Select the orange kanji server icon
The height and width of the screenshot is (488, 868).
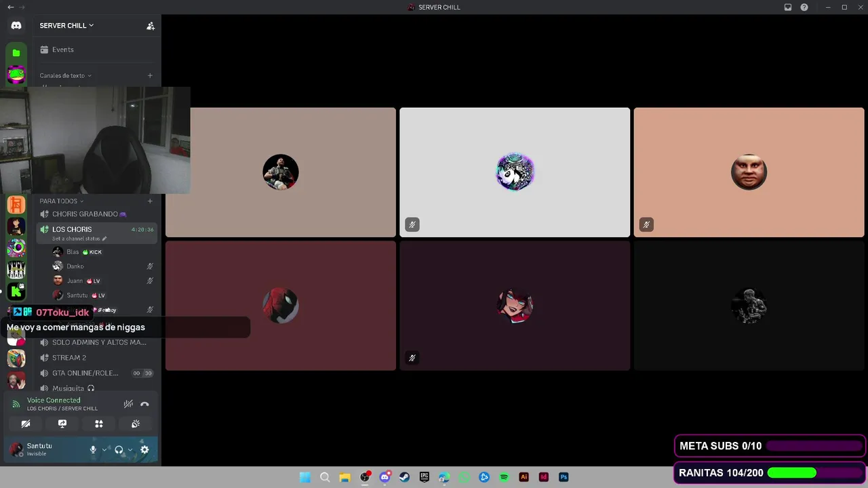click(16, 204)
